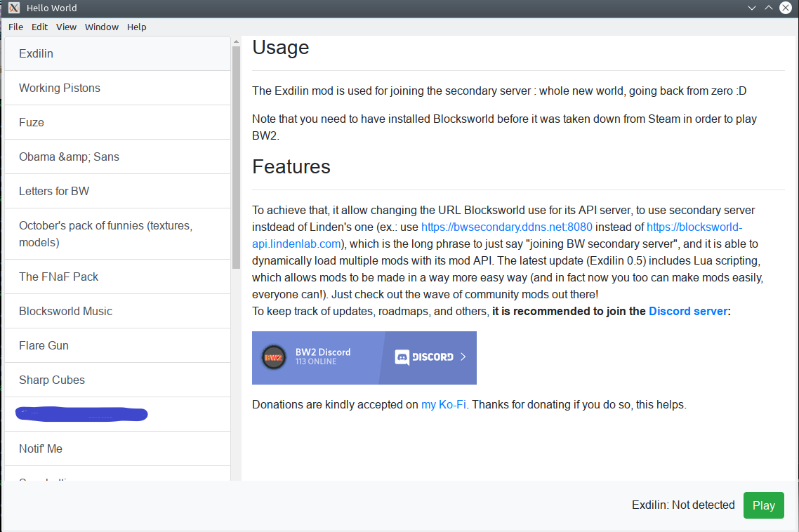Open the Window menu
The width and height of the screenshot is (799, 532).
click(x=101, y=27)
